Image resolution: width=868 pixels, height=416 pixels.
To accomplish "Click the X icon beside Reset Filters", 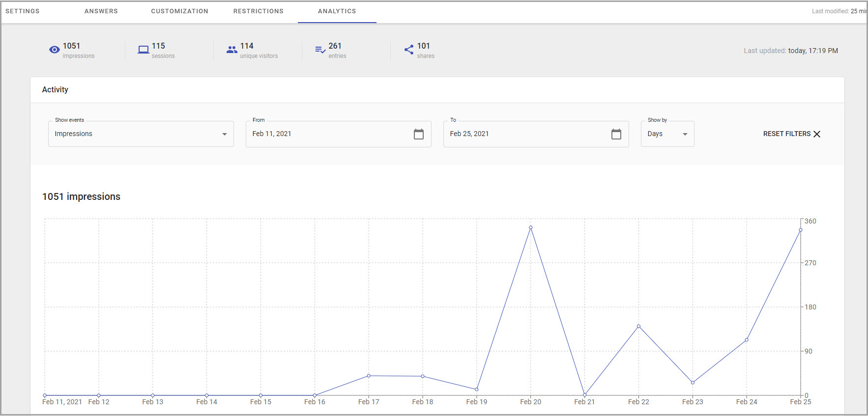I will click(817, 134).
